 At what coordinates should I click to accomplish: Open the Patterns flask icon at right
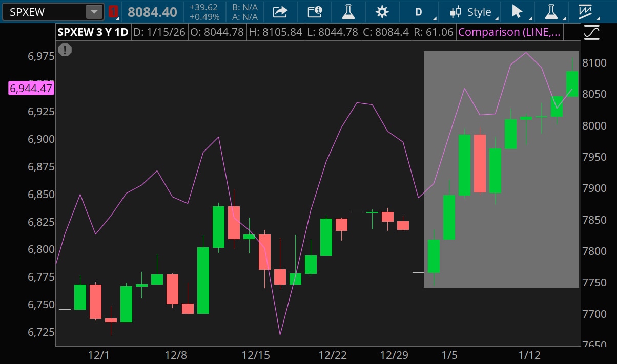click(x=551, y=12)
